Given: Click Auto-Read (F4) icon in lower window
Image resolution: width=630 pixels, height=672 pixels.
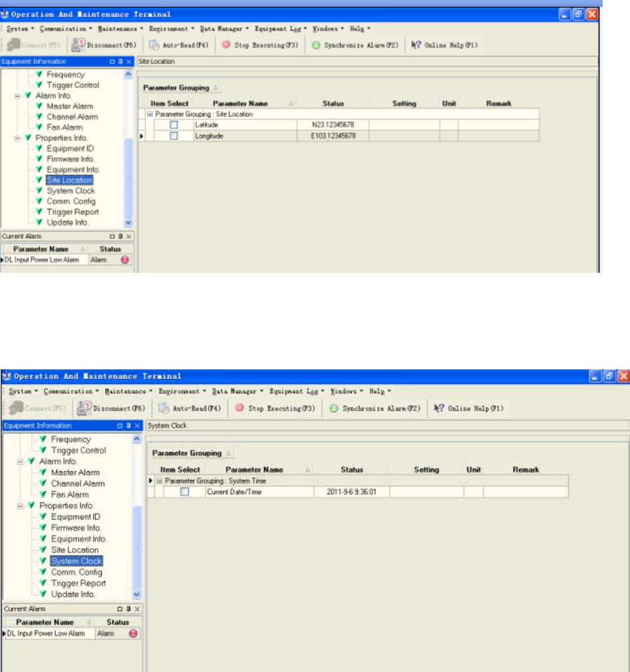Looking at the screenshot, I should pyautogui.click(x=164, y=409).
